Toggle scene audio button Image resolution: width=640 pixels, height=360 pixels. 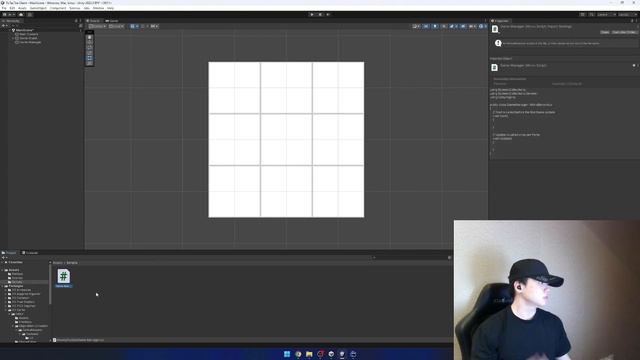(x=444, y=27)
